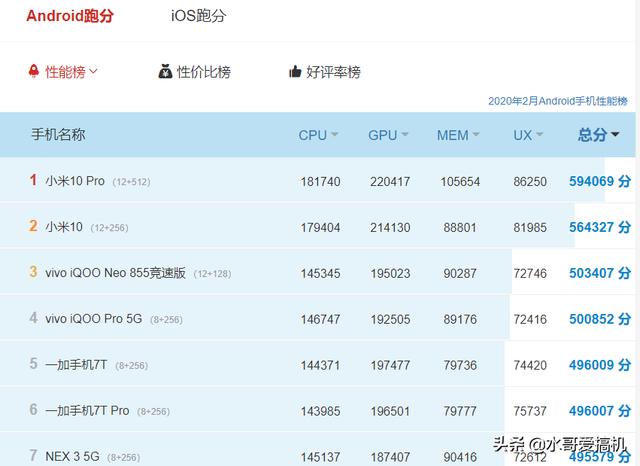The height and width of the screenshot is (466, 640).
Task: Open the NEX 3 5G entry
Action: 72,456
